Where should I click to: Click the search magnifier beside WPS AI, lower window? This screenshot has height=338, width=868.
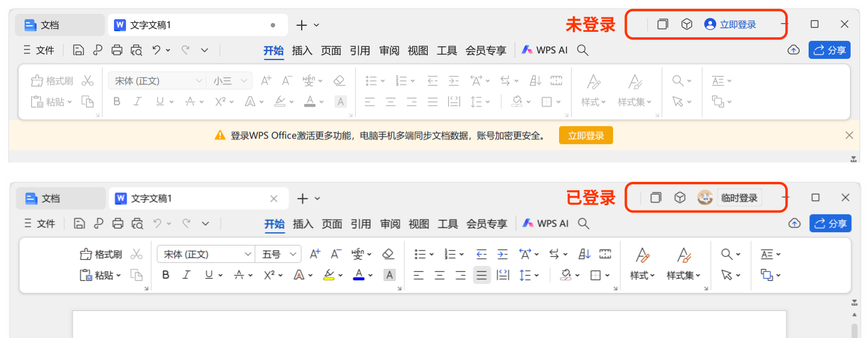[x=583, y=223]
